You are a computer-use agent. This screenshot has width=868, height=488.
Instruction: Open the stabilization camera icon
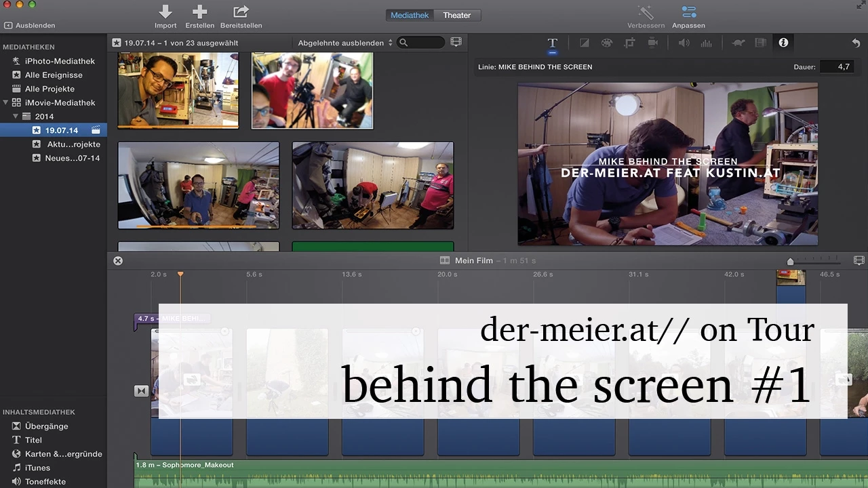[x=652, y=43]
